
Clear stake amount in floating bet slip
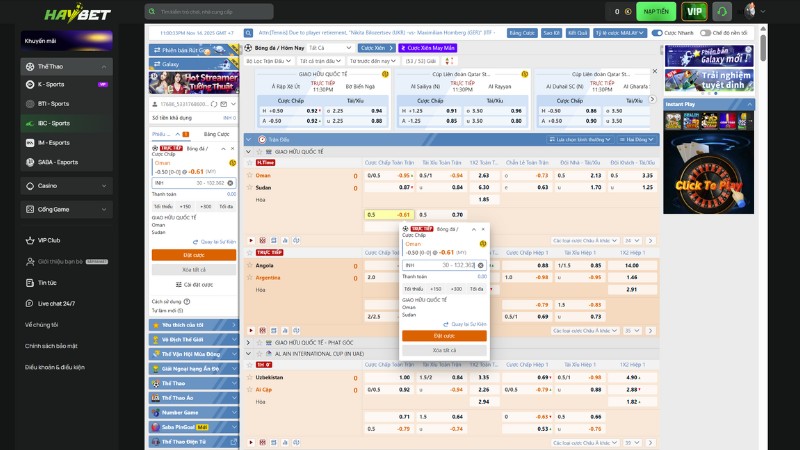coord(481,265)
